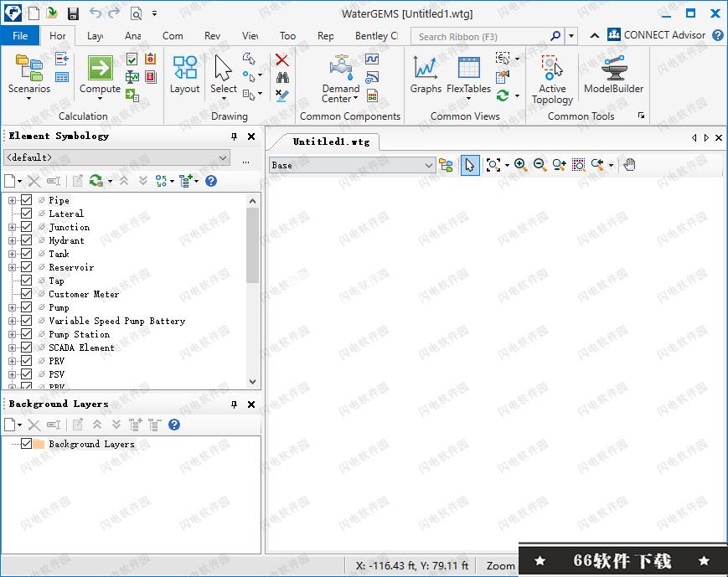Viewport: 728px width, 577px height.
Task: Toggle the Customer Meter checkbox
Action: [27, 294]
